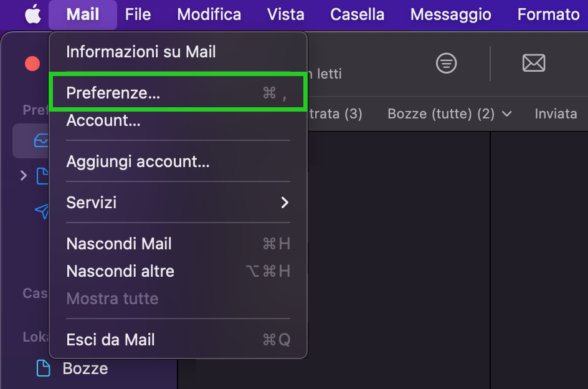Screen dimensions: 588x389
Task: Click the drafts document icon in favorites
Action: [42, 176]
